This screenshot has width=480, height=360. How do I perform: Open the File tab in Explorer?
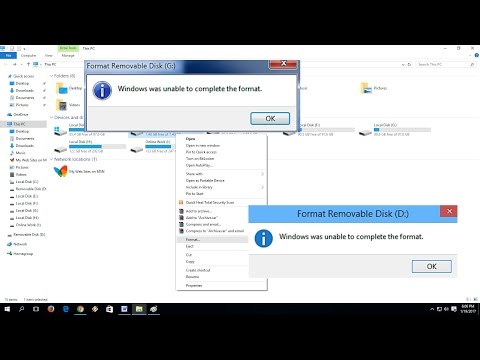[8, 55]
